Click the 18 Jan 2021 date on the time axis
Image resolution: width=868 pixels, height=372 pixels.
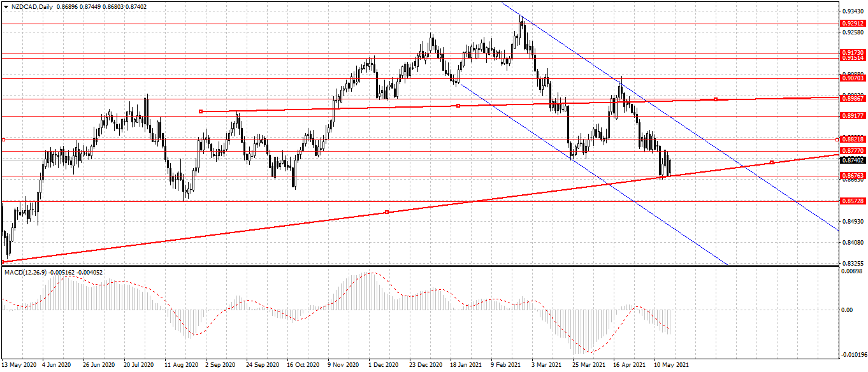pyautogui.click(x=466, y=366)
